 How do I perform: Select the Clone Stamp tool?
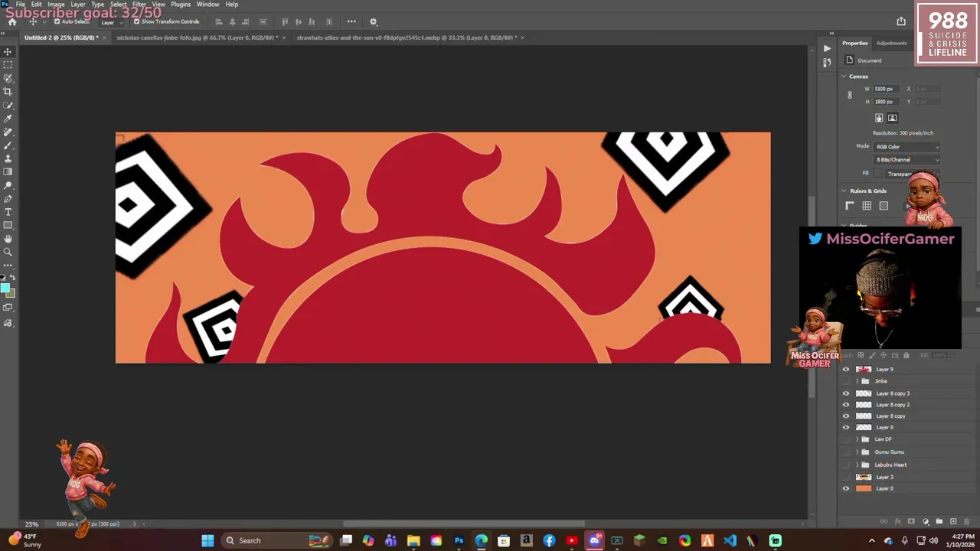click(8, 158)
